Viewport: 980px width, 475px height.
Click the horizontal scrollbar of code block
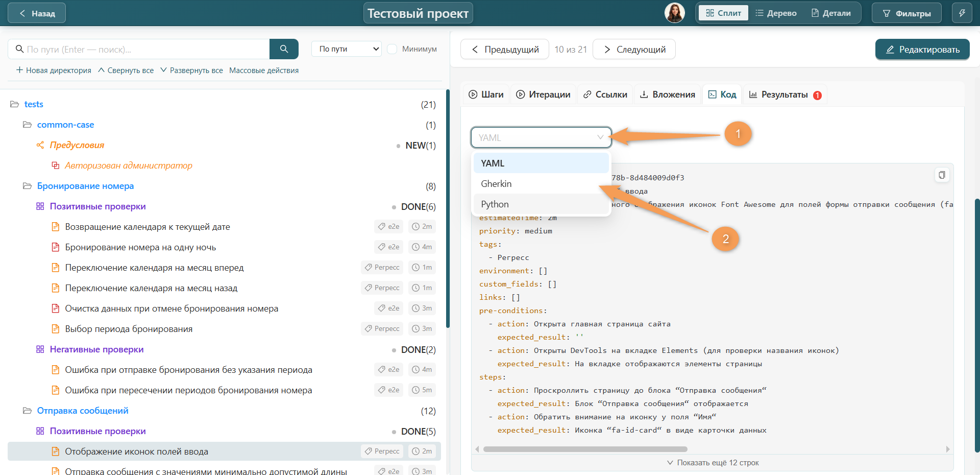(x=585, y=449)
